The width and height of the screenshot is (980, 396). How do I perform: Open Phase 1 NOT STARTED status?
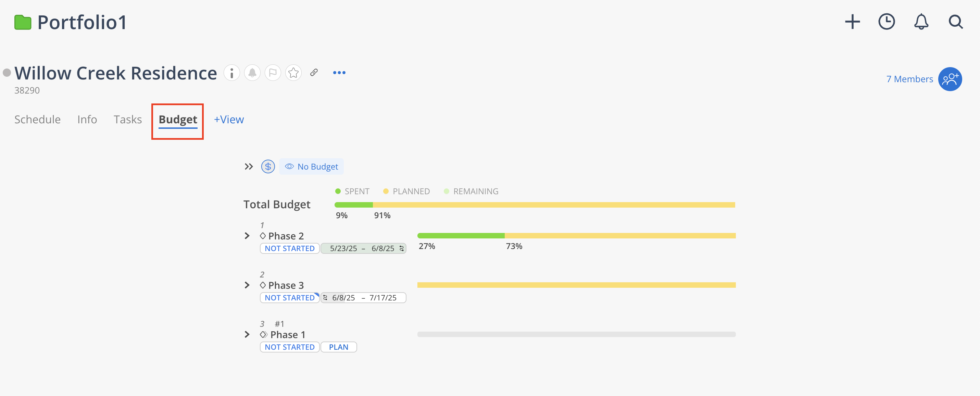pos(289,347)
